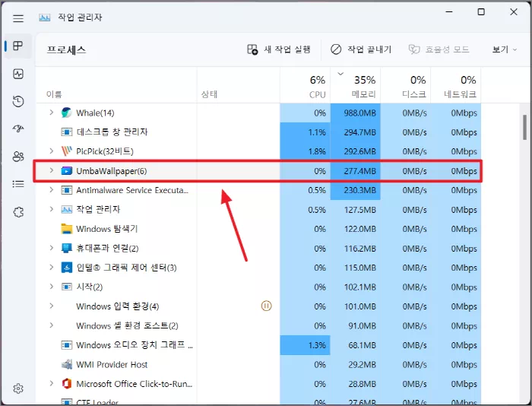The height and width of the screenshot is (406, 532).
Task: Click the Whale browser process icon
Action: (x=67, y=113)
